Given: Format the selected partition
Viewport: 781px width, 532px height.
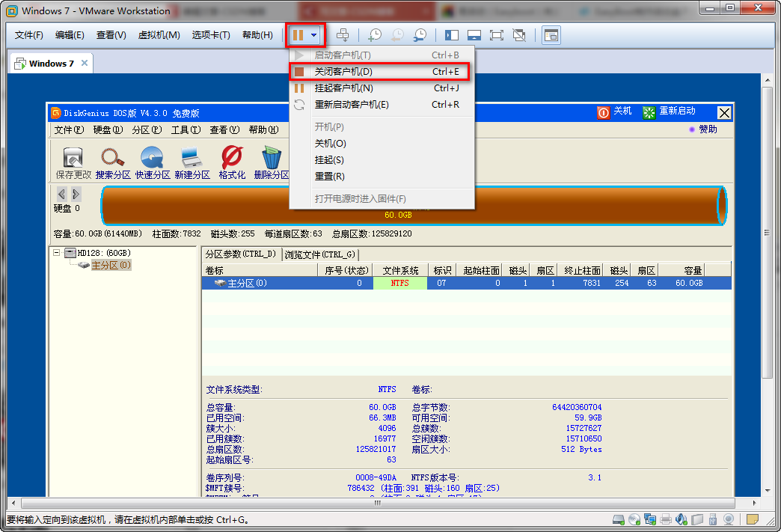Looking at the screenshot, I should [232, 162].
